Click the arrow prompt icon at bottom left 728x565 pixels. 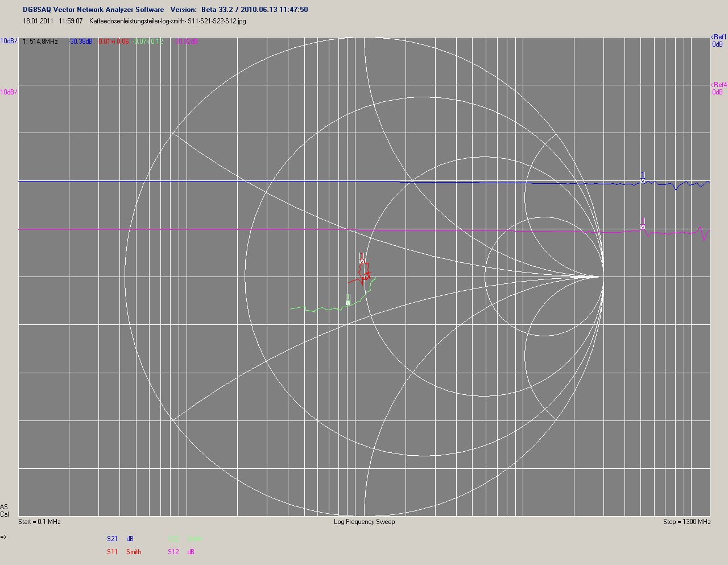[x=3, y=537]
